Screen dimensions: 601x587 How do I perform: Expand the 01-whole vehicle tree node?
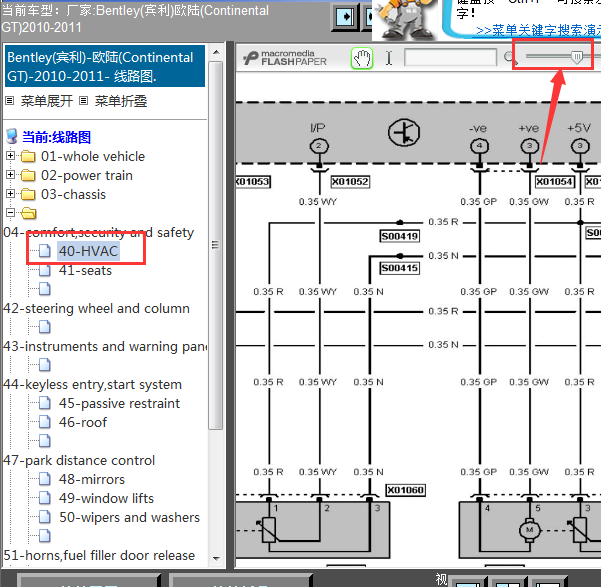[10, 156]
